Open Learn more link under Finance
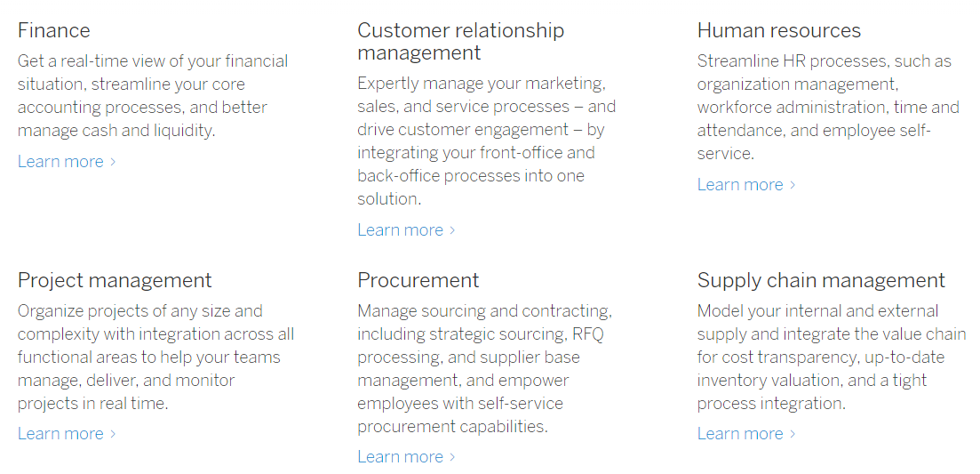 pyautogui.click(x=67, y=161)
